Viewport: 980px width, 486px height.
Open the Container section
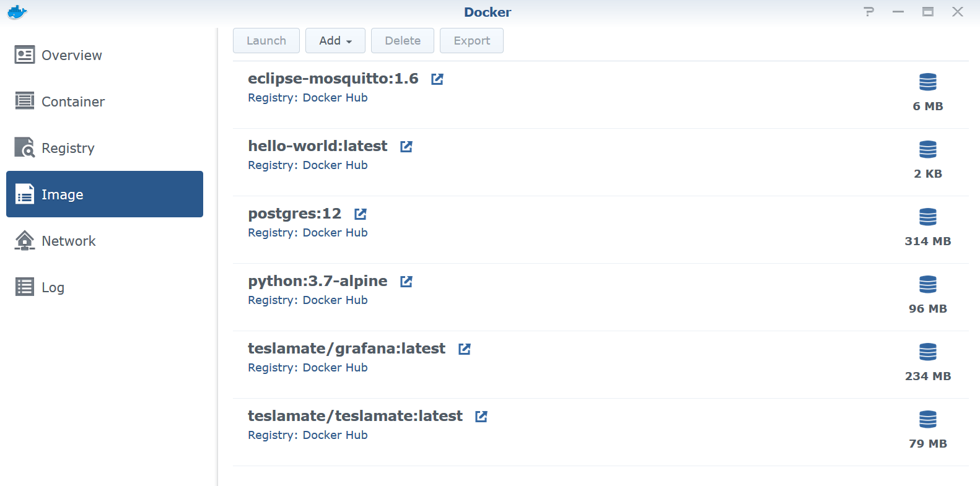(105, 102)
